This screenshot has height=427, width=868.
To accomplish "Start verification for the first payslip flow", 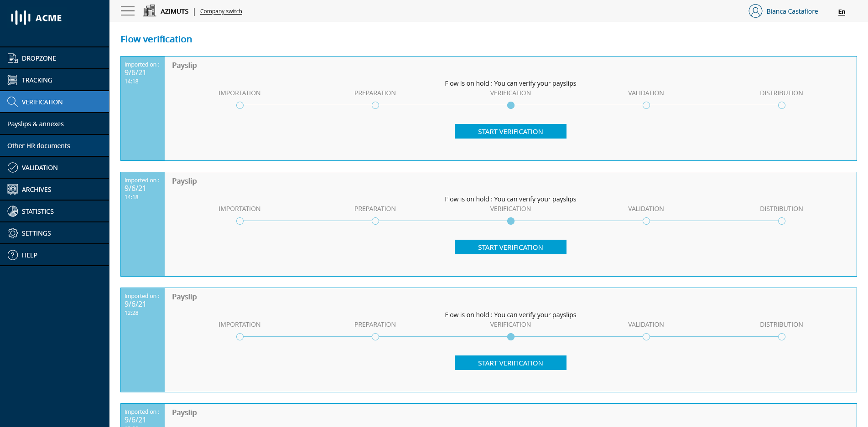I will click(510, 131).
